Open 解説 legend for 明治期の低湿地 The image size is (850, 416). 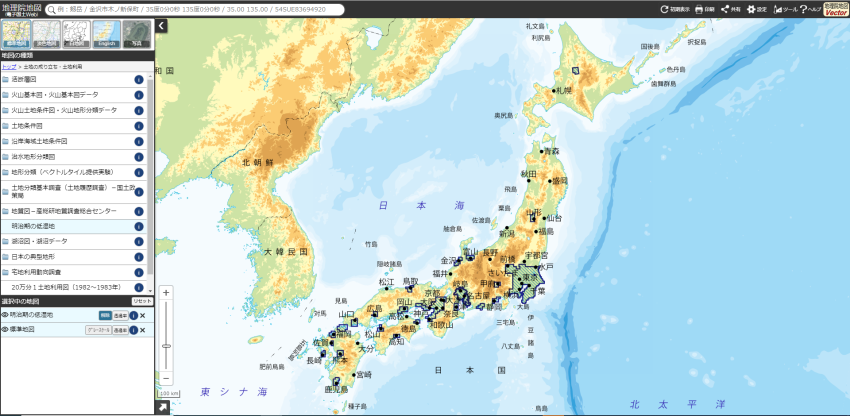(105, 316)
